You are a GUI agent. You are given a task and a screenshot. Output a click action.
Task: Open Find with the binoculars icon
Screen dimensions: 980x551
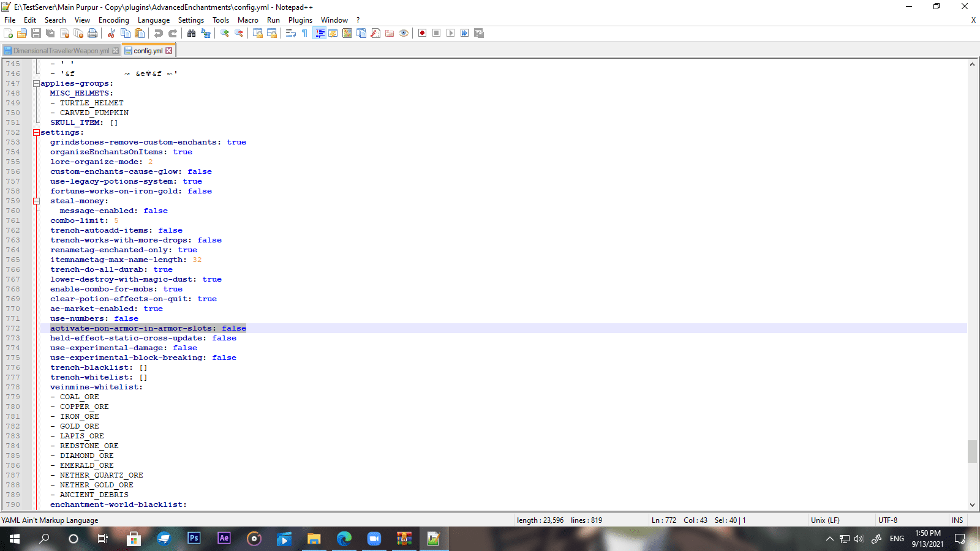coord(192,33)
